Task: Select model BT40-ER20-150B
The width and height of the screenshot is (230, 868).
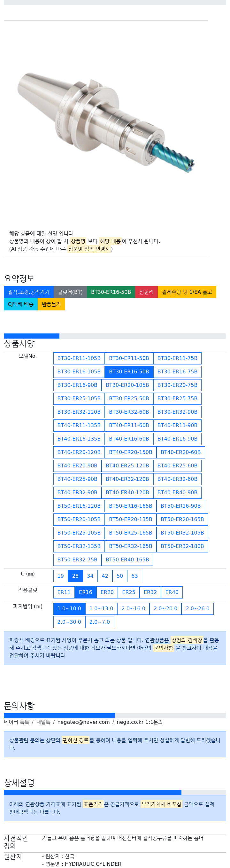Action: click(130, 452)
